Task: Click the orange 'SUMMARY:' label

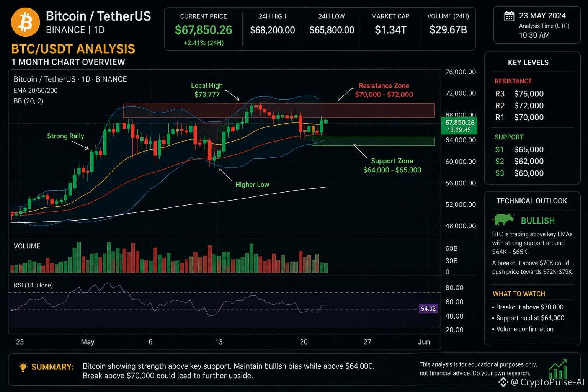Action: coord(52,367)
